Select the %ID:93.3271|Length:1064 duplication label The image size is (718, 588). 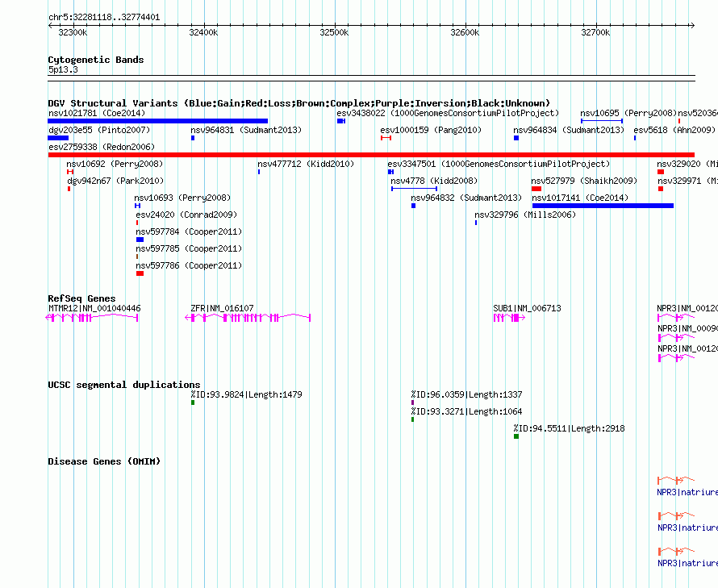[x=466, y=411]
